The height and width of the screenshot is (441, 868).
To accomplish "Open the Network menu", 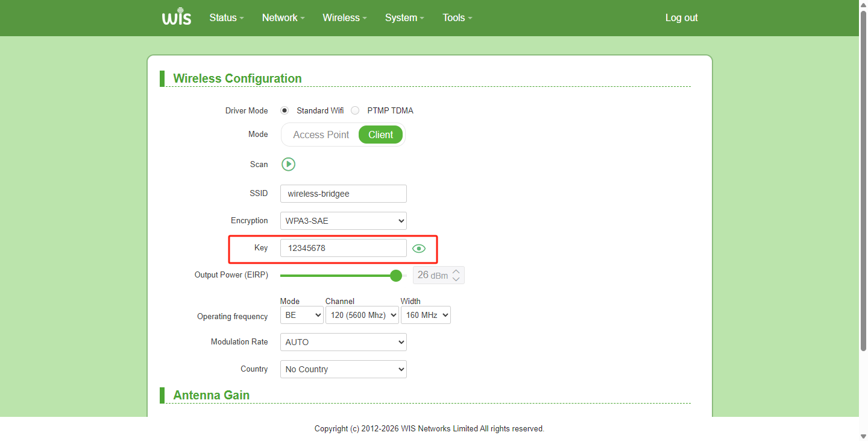I will [x=283, y=18].
